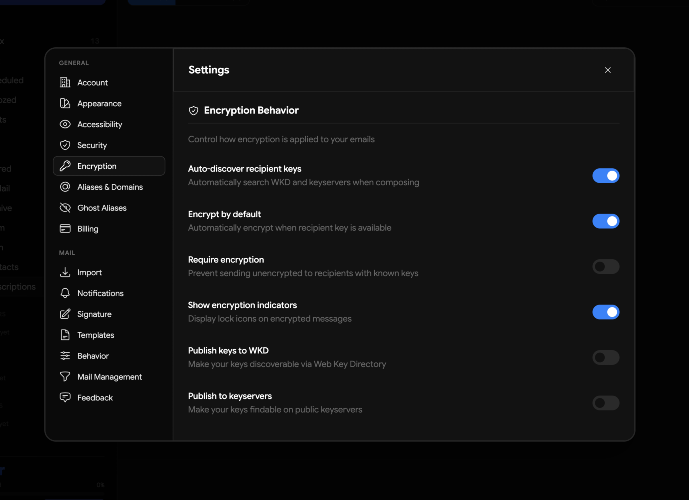This screenshot has width=689, height=500.
Task: Click the Accessibility eye icon
Action: [x=65, y=125]
